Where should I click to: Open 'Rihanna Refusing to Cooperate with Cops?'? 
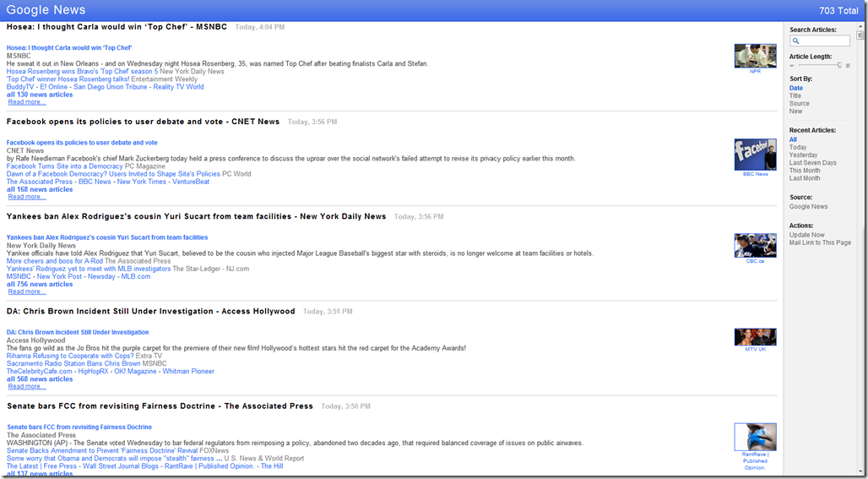(x=70, y=356)
